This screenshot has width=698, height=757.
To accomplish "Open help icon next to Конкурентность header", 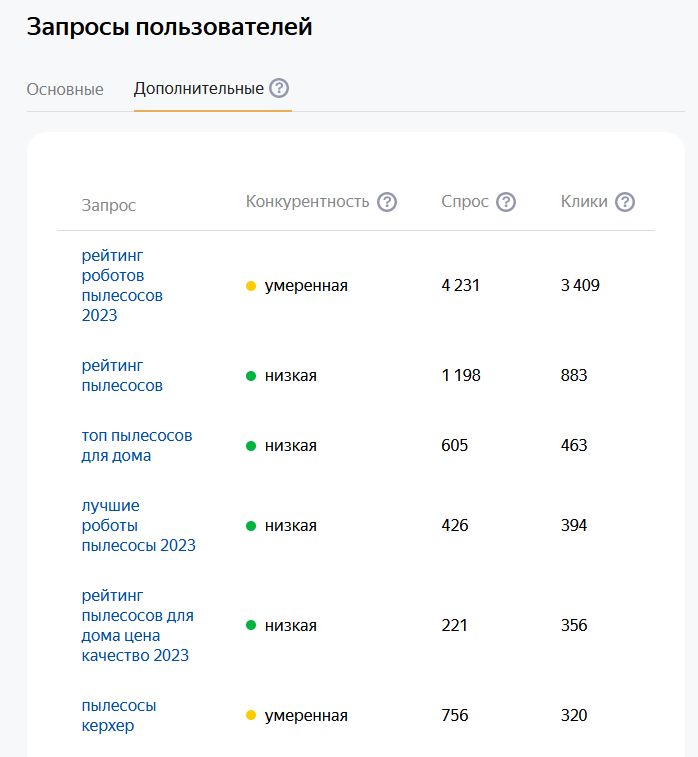I will (x=387, y=202).
